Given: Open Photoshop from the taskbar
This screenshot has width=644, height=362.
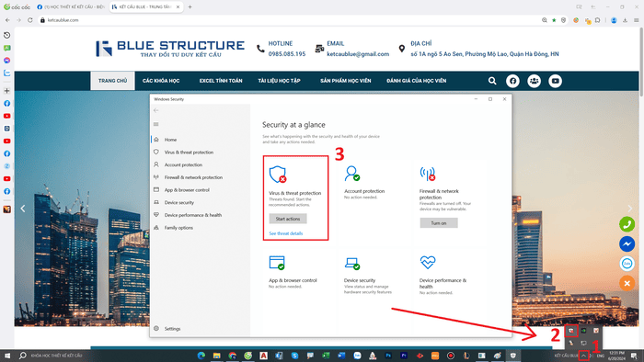Looking at the screenshot, I should pos(388,356).
